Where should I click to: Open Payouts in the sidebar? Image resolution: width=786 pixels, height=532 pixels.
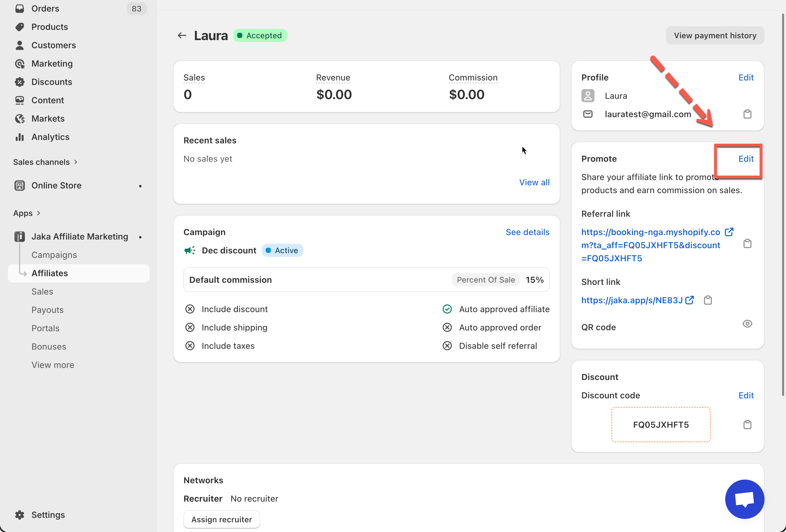[x=47, y=310]
